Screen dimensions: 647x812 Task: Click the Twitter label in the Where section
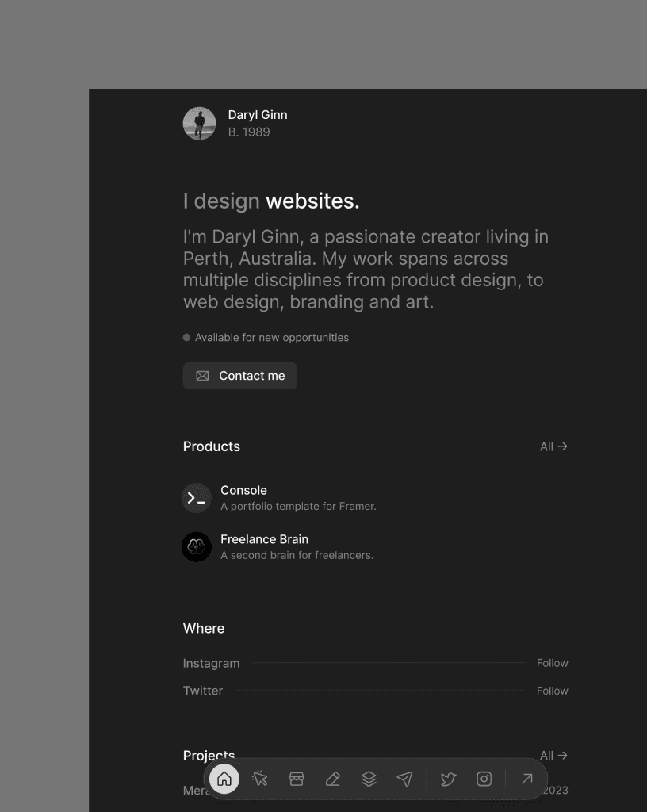203,691
